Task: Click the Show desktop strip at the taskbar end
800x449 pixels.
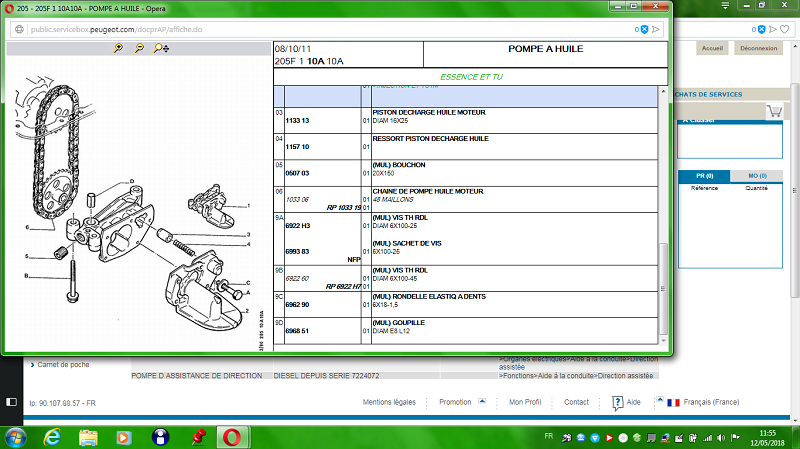Action: tap(797, 438)
